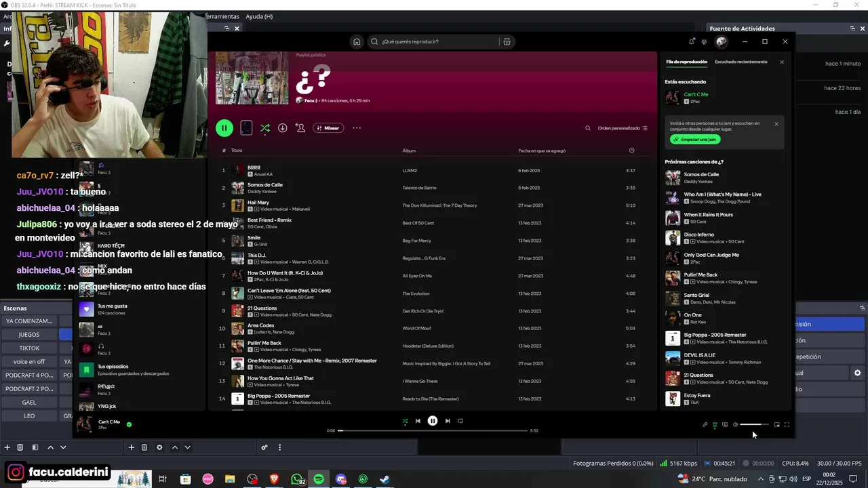Open the friend activity icon
The height and width of the screenshot is (488, 868).
tap(705, 41)
